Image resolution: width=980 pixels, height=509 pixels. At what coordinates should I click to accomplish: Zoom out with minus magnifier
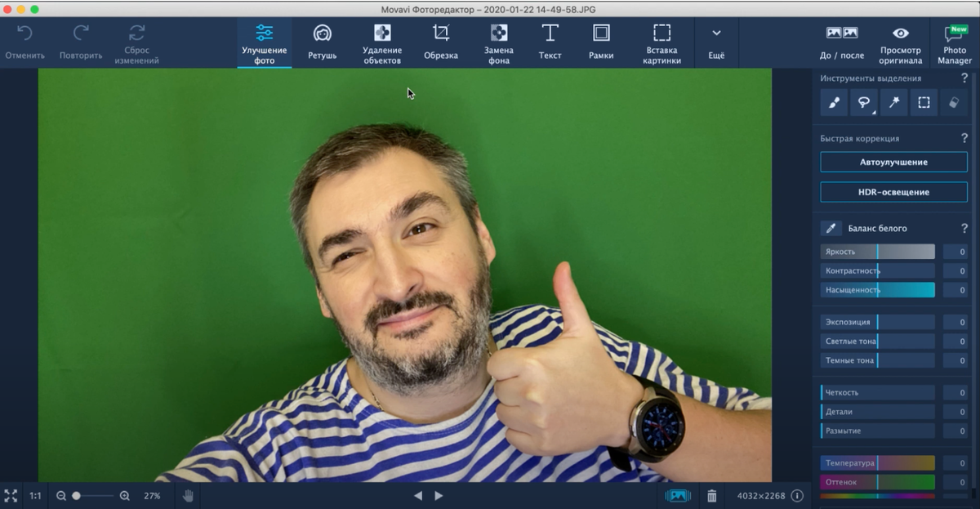click(60, 496)
